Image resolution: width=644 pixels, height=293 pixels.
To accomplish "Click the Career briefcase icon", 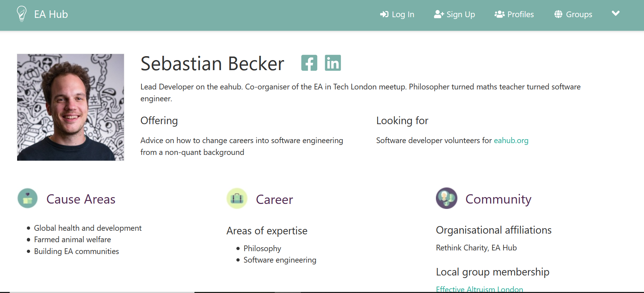I will click(237, 198).
